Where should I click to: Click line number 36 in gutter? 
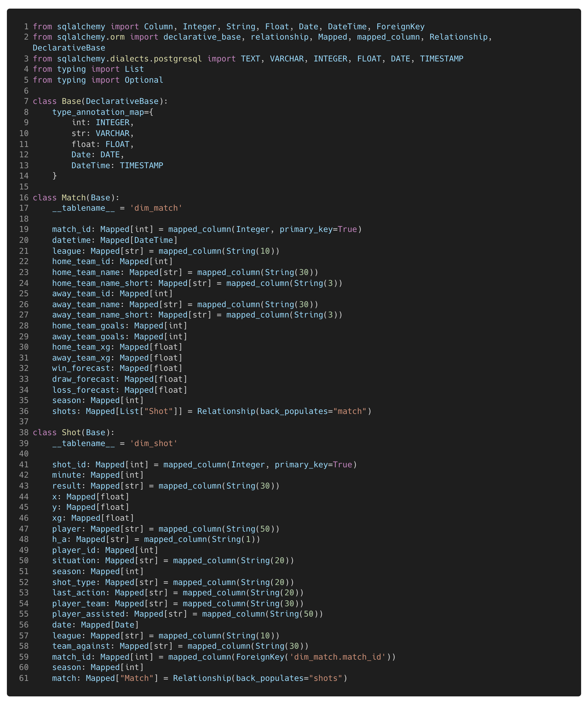(x=24, y=411)
